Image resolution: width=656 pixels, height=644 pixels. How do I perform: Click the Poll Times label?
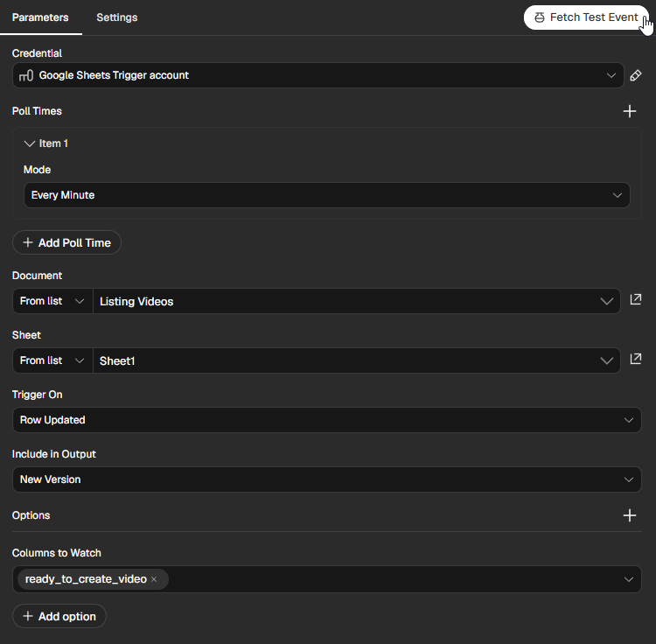click(37, 111)
